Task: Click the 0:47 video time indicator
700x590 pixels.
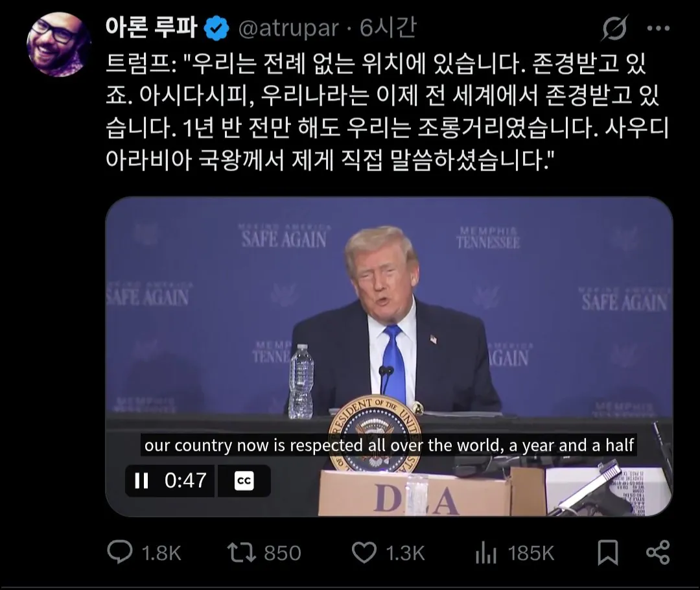Action: click(x=186, y=481)
